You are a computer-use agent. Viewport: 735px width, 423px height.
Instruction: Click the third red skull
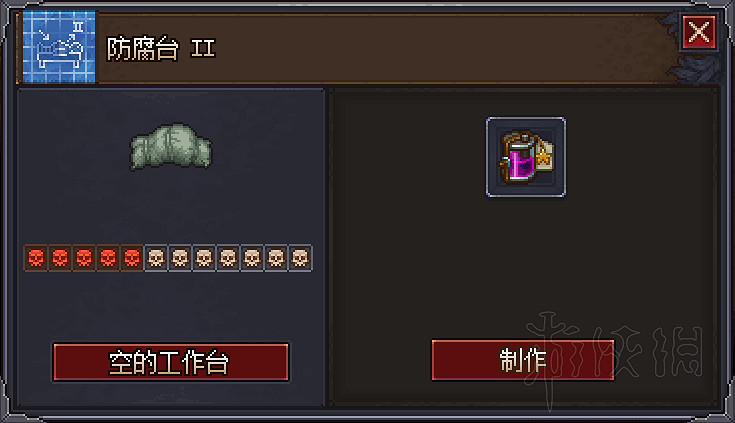click(84, 258)
